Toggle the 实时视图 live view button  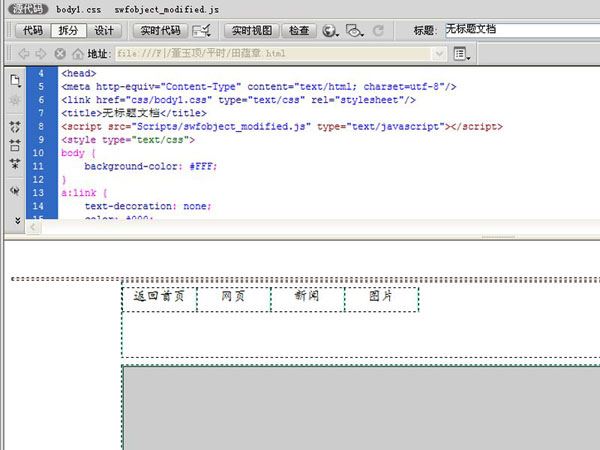pyautogui.click(x=249, y=30)
